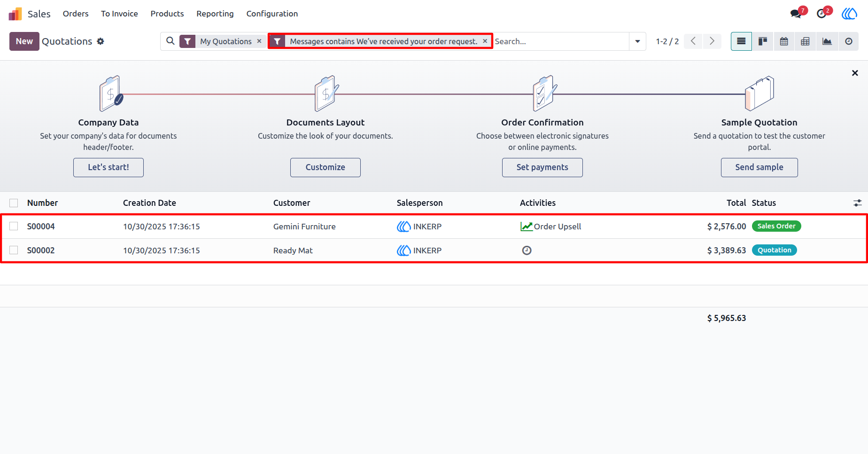
Task: Click the activity clock for S00002
Action: tap(527, 250)
